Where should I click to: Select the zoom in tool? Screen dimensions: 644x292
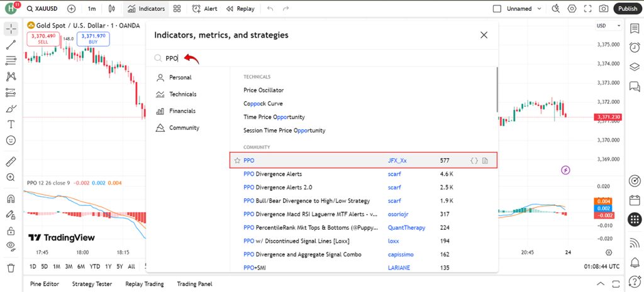(11, 177)
